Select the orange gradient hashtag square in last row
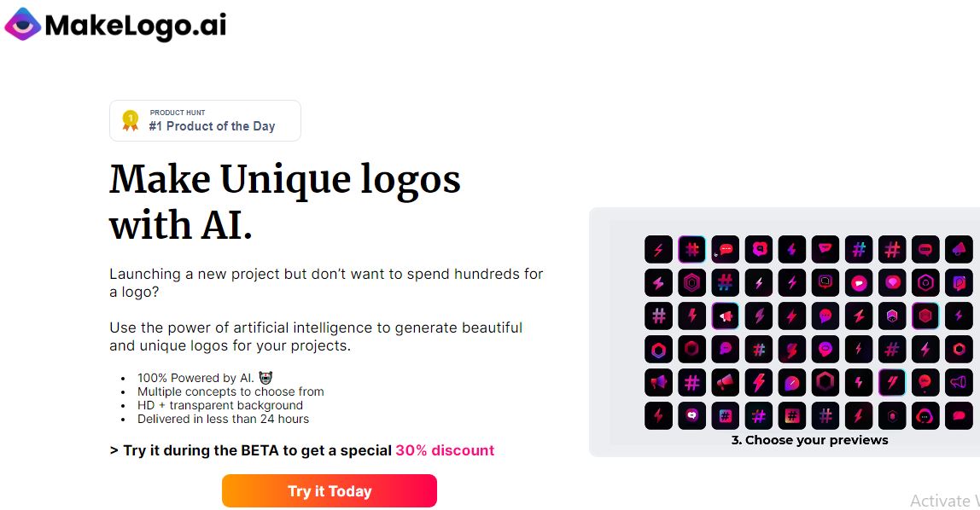Viewport: 980px width, 510px height. 792,416
